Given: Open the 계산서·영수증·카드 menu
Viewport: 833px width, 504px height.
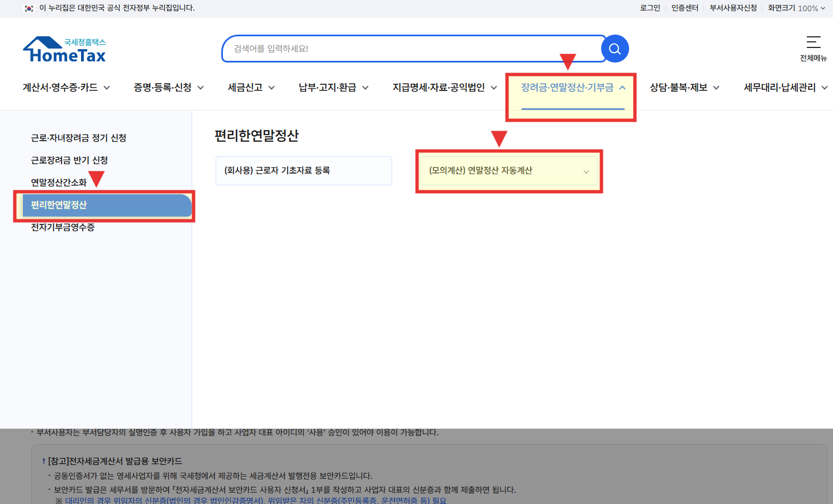Looking at the screenshot, I should click(65, 87).
